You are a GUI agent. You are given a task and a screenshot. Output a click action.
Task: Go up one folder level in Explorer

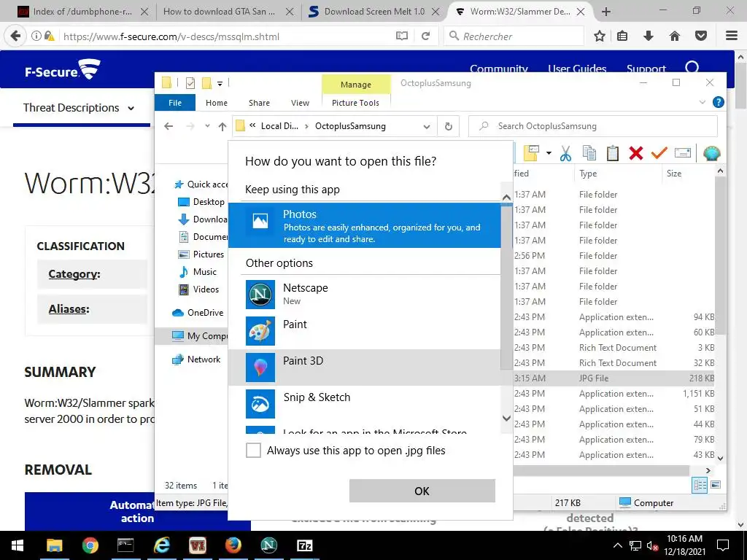tap(222, 126)
